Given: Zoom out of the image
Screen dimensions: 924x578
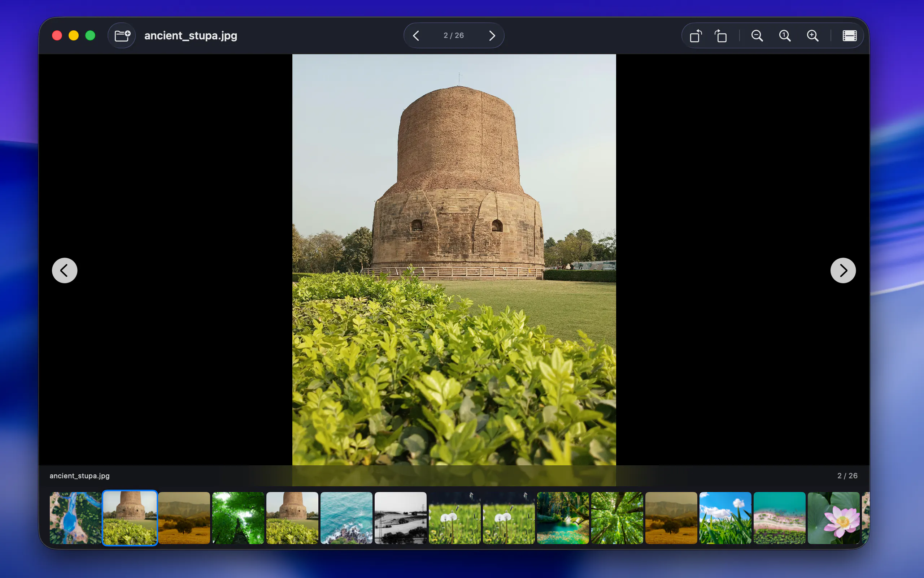Looking at the screenshot, I should point(757,35).
